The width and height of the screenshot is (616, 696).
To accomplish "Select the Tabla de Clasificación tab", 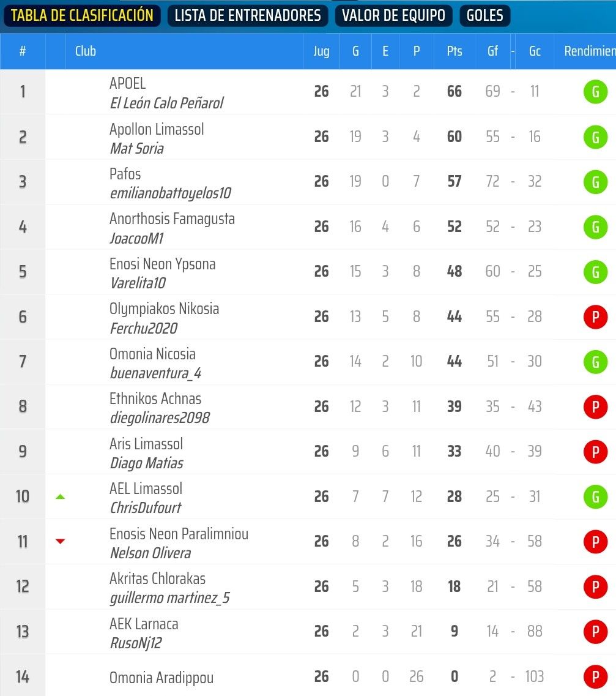I will [x=82, y=15].
